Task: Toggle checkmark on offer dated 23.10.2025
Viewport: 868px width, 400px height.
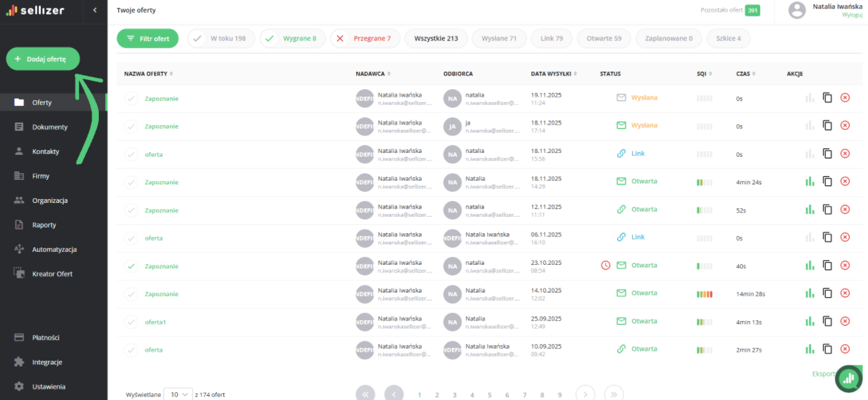Action: coord(131,266)
